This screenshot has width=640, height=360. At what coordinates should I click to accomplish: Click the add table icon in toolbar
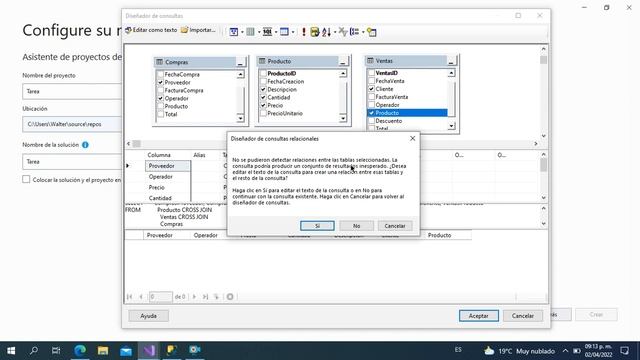371,32
